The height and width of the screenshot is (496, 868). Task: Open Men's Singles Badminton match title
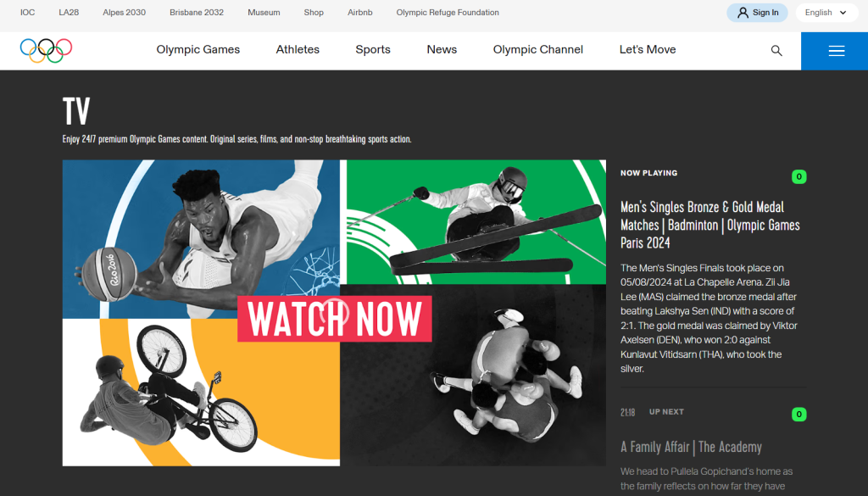point(709,225)
